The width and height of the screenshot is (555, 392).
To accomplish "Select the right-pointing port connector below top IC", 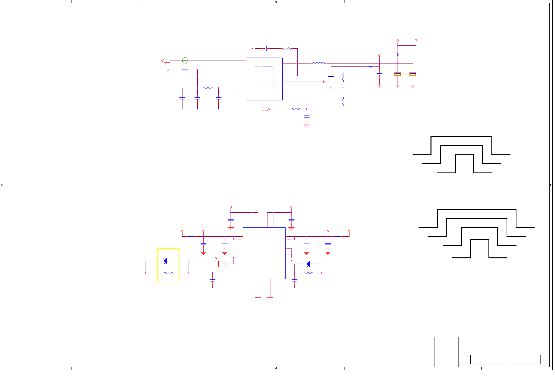I will click(265, 109).
